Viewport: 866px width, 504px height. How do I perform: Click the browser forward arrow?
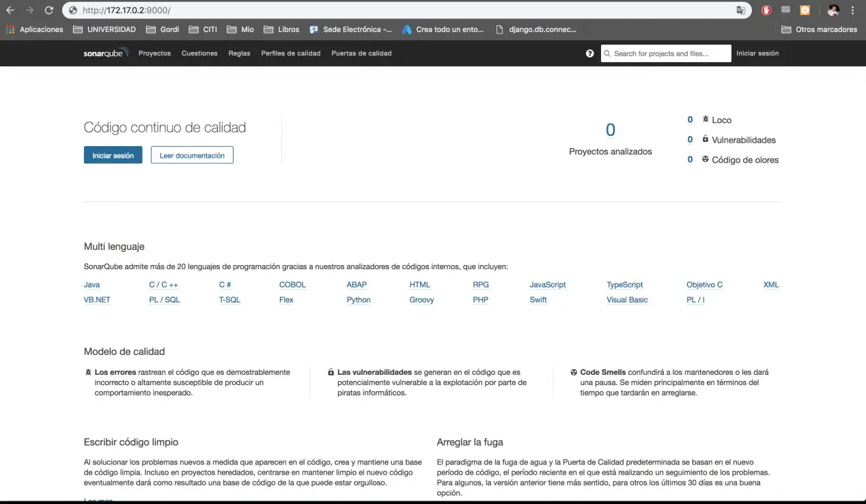point(29,10)
